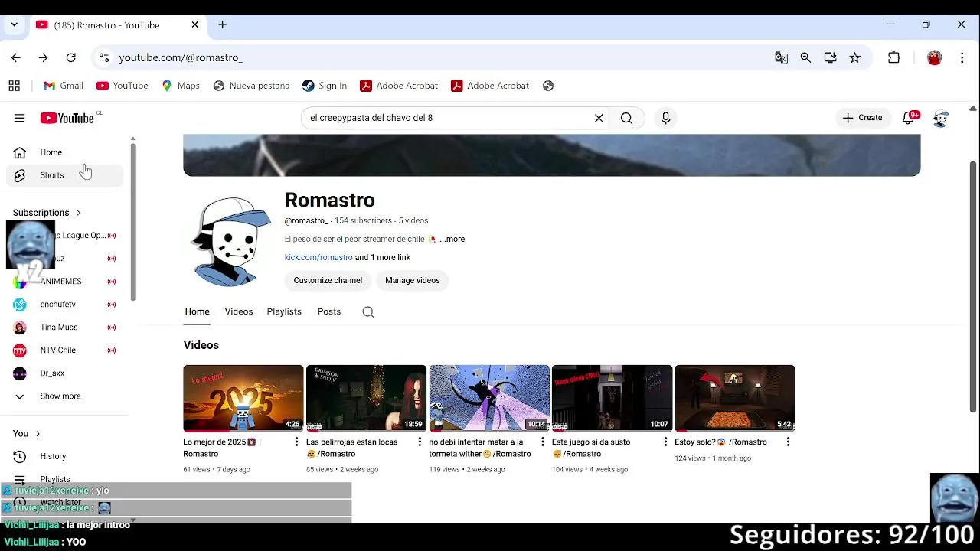The width and height of the screenshot is (980, 551).
Task: Expand the Subscriptions section chevron
Action: click(78, 213)
